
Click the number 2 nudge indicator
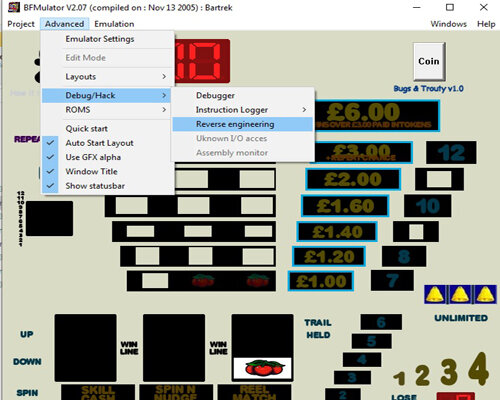[422, 375]
